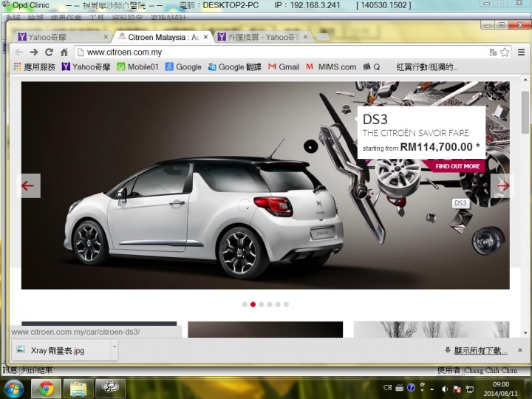Click the Action Center flag tray icon

pyautogui.click(x=457, y=389)
